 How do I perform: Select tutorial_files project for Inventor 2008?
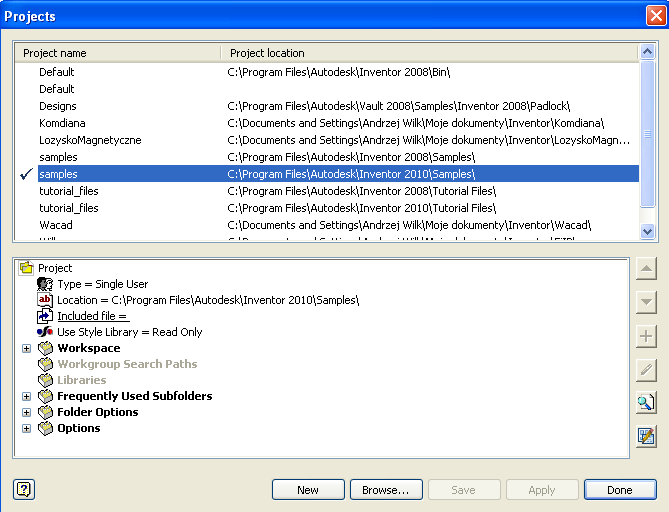coord(327,191)
